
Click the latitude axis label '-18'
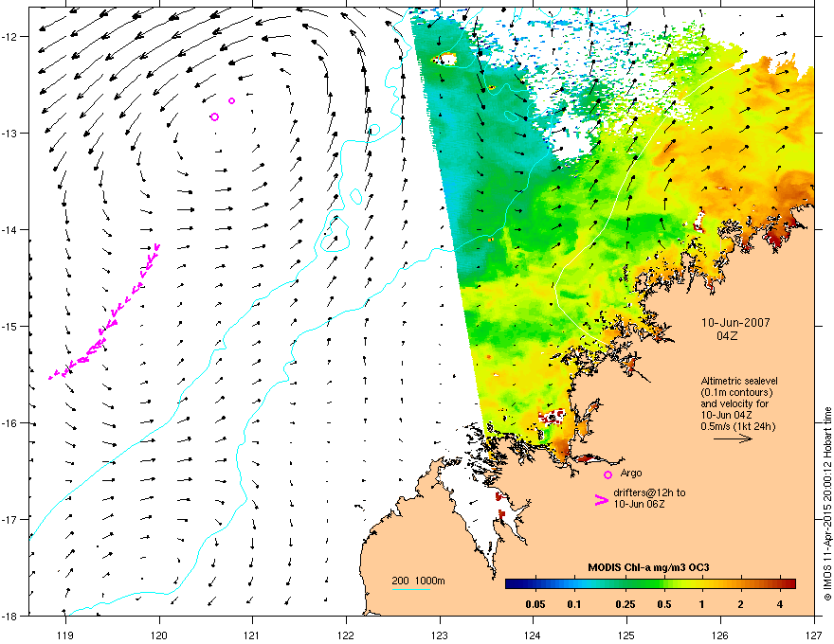pyautogui.click(x=10, y=616)
